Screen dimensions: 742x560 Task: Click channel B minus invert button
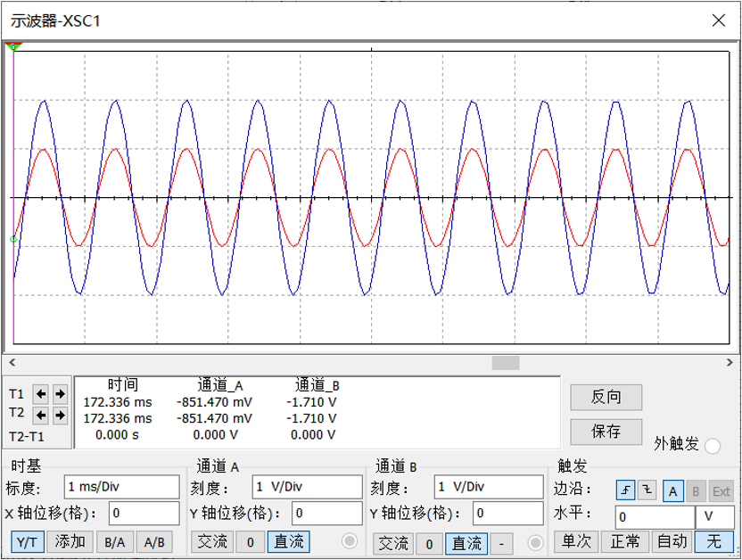pos(501,543)
